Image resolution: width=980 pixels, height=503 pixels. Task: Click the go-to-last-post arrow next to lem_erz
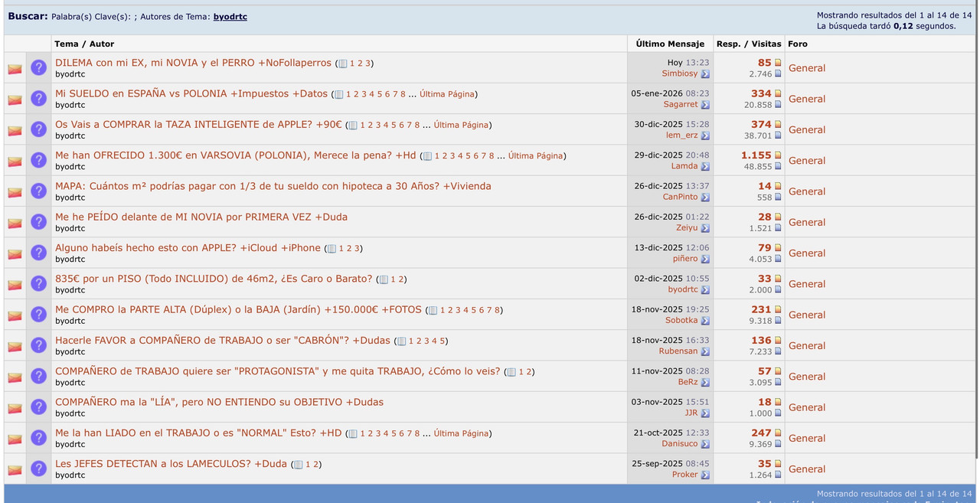point(705,136)
